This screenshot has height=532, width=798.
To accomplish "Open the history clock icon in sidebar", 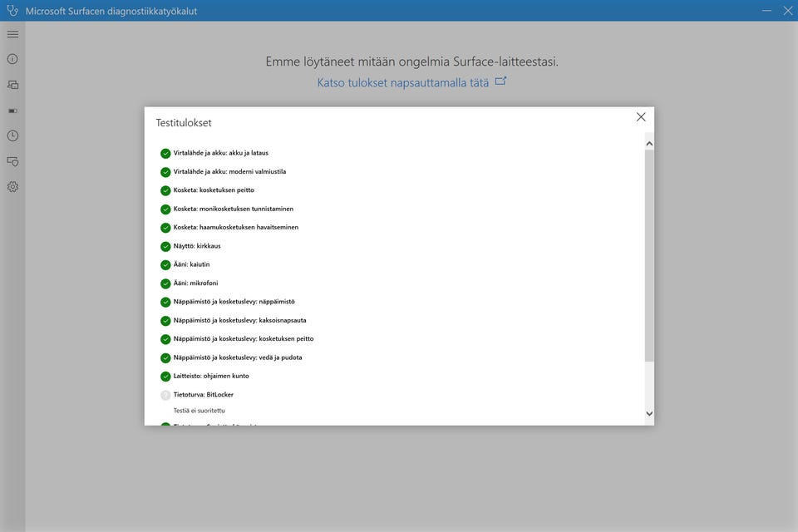I will coord(12,136).
